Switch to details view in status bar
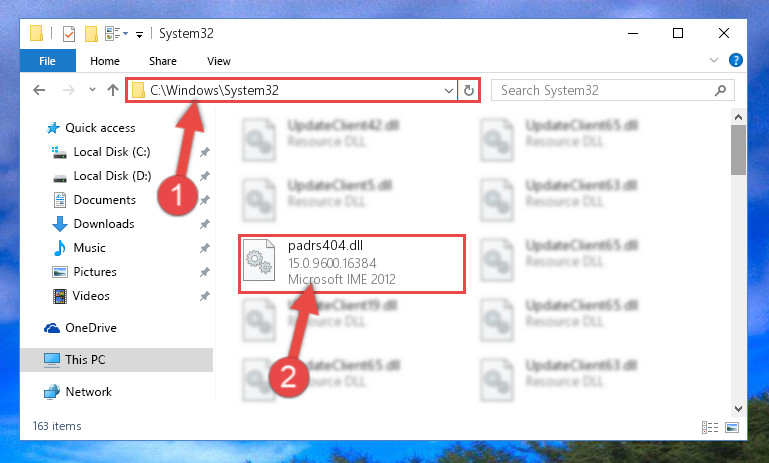The width and height of the screenshot is (769, 463). click(x=710, y=427)
